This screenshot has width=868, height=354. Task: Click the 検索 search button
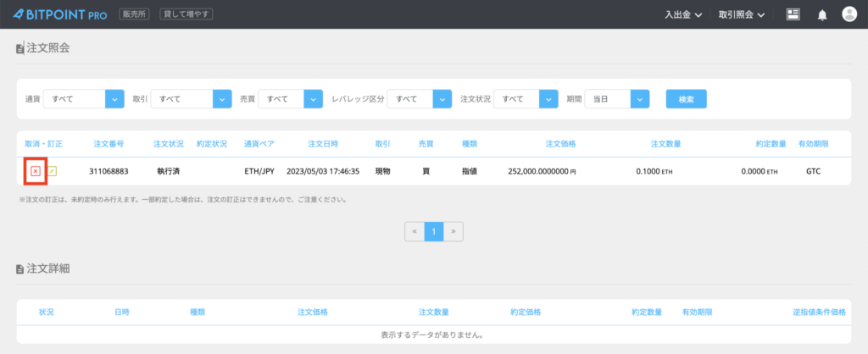coord(686,99)
